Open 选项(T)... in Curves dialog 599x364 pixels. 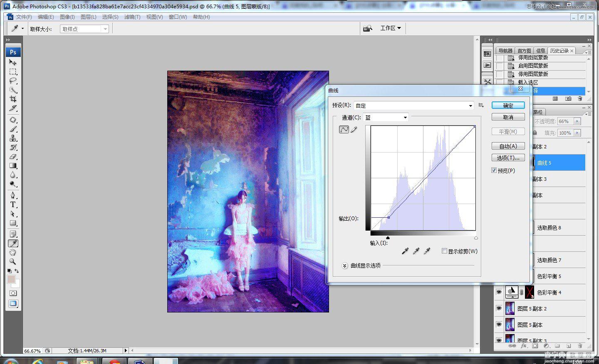tap(508, 157)
